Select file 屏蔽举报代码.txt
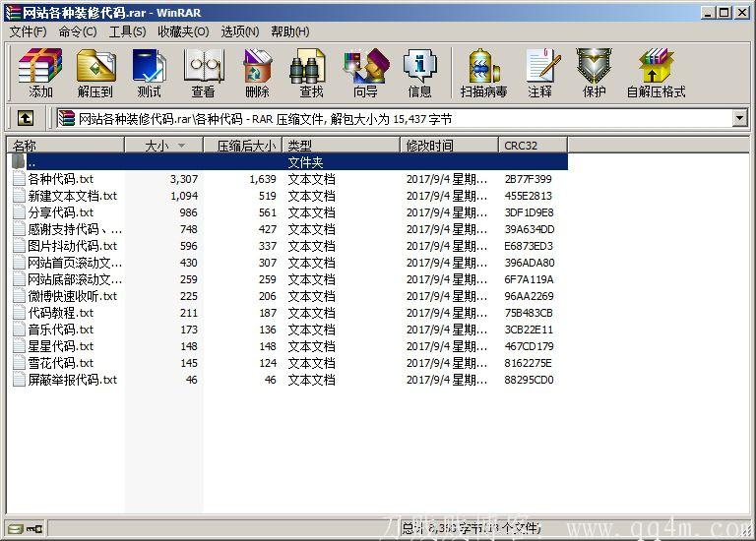The image size is (756, 541). coord(72,380)
